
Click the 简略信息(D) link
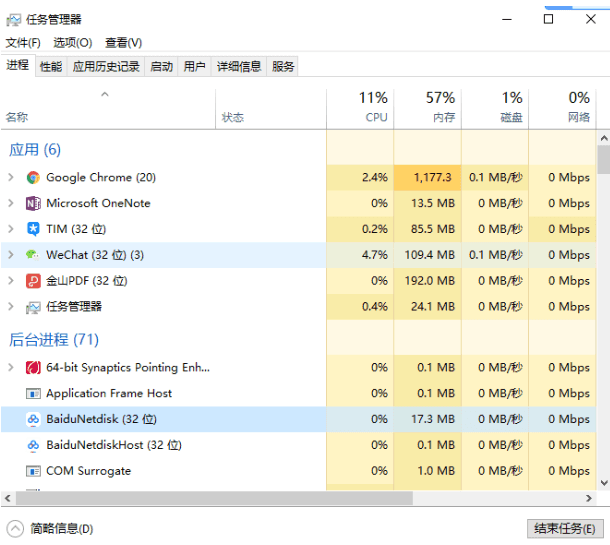pyautogui.click(x=61, y=529)
